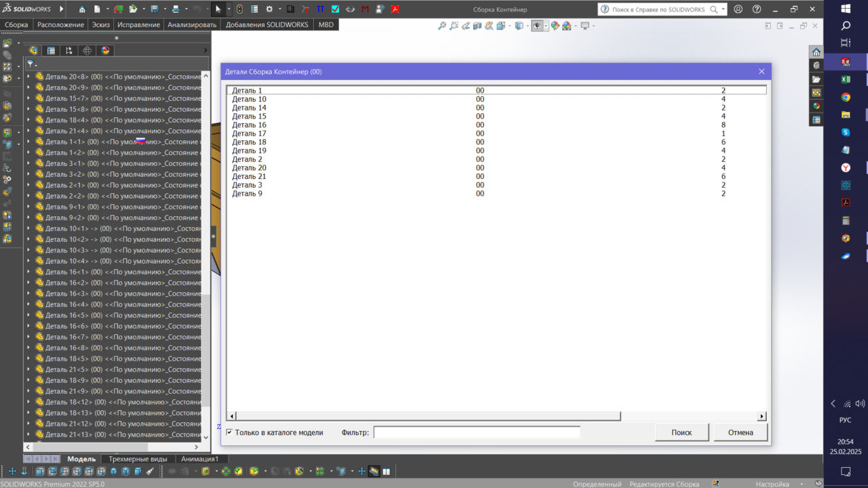Click the Фильтр text input field
The height and width of the screenshot is (488, 868).
click(477, 432)
